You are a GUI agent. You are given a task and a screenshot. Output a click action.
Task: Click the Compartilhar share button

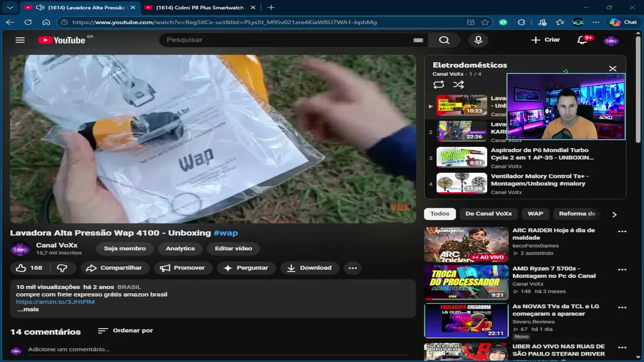click(114, 268)
